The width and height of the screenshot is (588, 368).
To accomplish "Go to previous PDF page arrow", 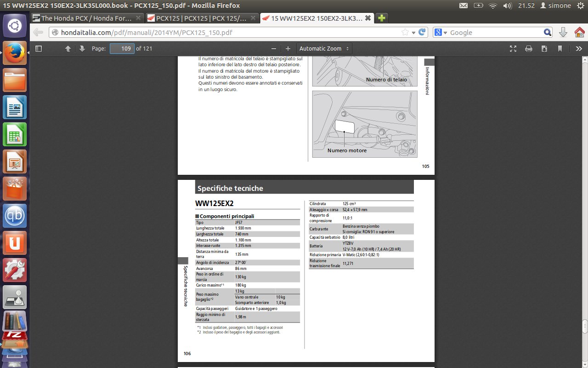I will [x=68, y=49].
